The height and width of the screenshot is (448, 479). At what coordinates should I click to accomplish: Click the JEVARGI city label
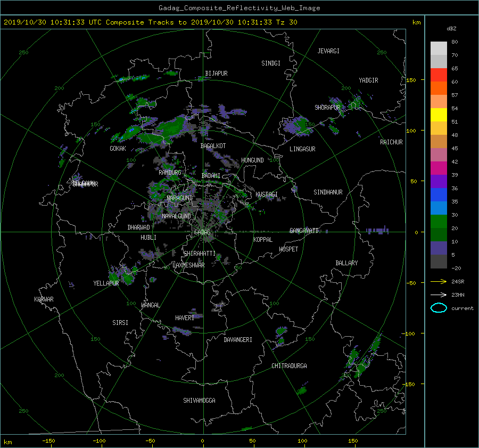(x=328, y=51)
